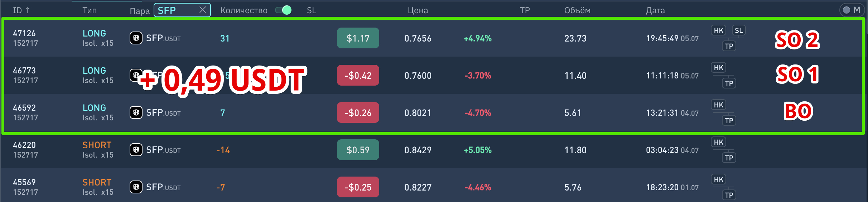Click the Объём column header
868x202 pixels.
pyautogui.click(x=577, y=10)
